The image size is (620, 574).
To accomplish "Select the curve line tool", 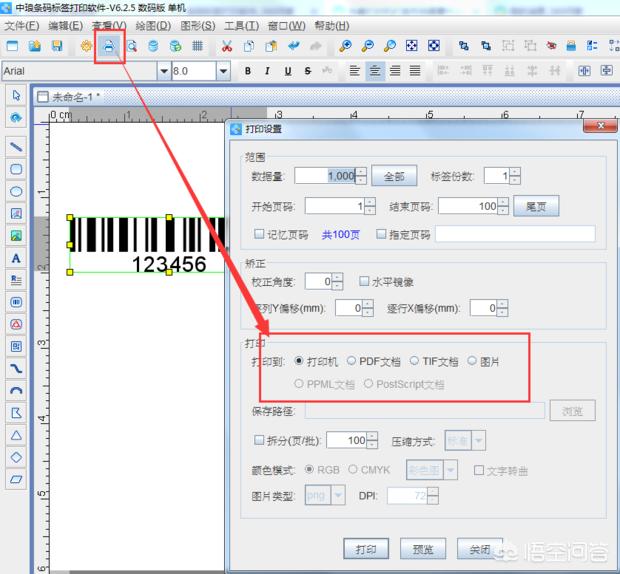I will coord(16,369).
